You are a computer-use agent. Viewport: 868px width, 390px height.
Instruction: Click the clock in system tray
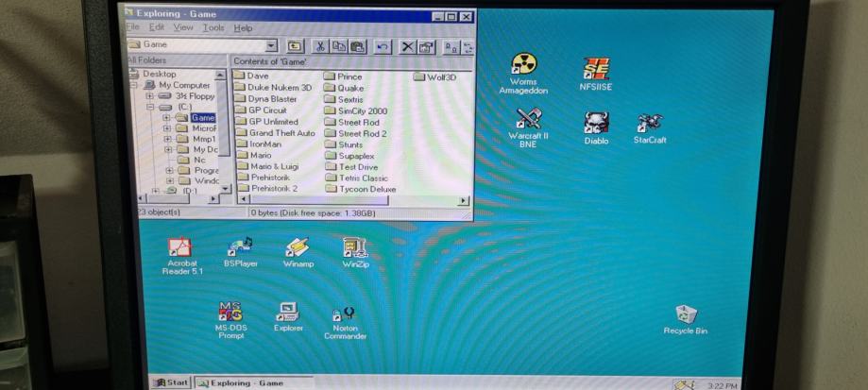pyautogui.click(x=723, y=385)
